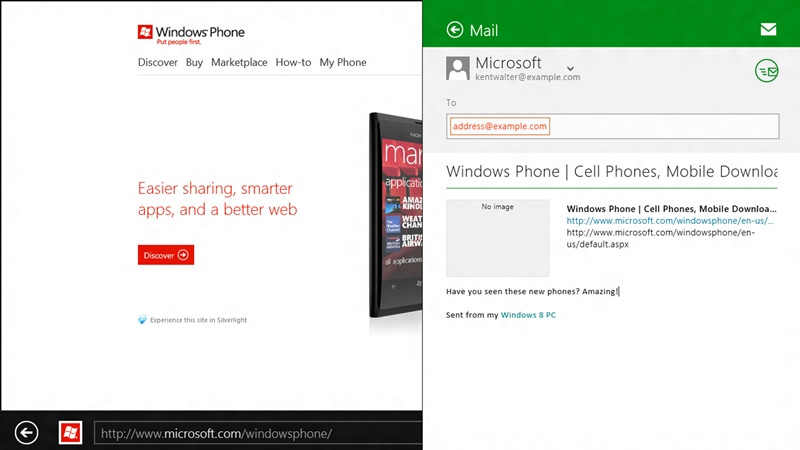Click the red Discover button
Viewport: 800px width, 450px height.
coord(166,255)
